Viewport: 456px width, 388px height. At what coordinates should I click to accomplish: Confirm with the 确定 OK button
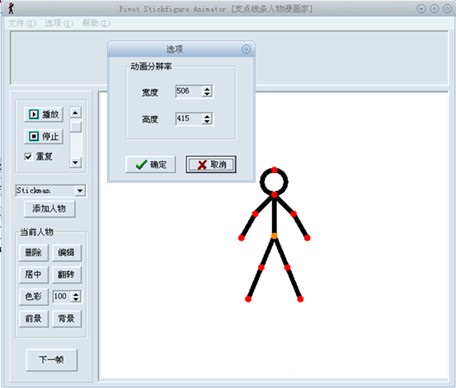[151, 164]
